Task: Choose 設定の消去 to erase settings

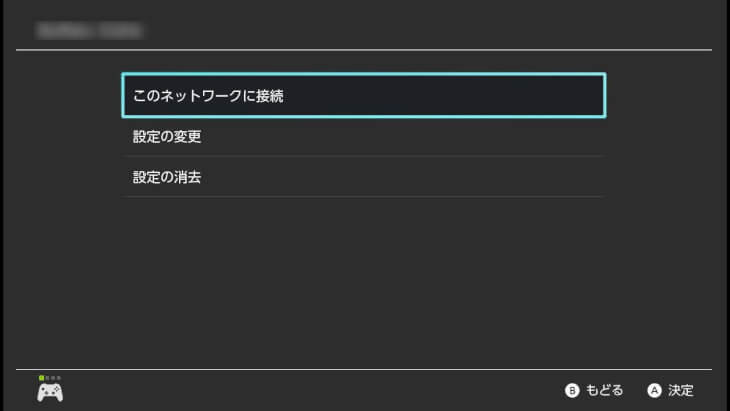Action: pyautogui.click(x=364, y=177)
